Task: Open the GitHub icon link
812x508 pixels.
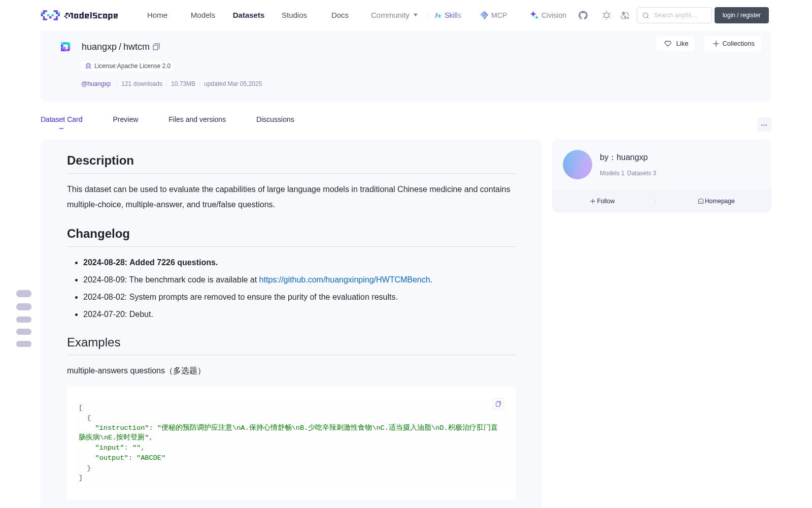Action: (583, 15)
